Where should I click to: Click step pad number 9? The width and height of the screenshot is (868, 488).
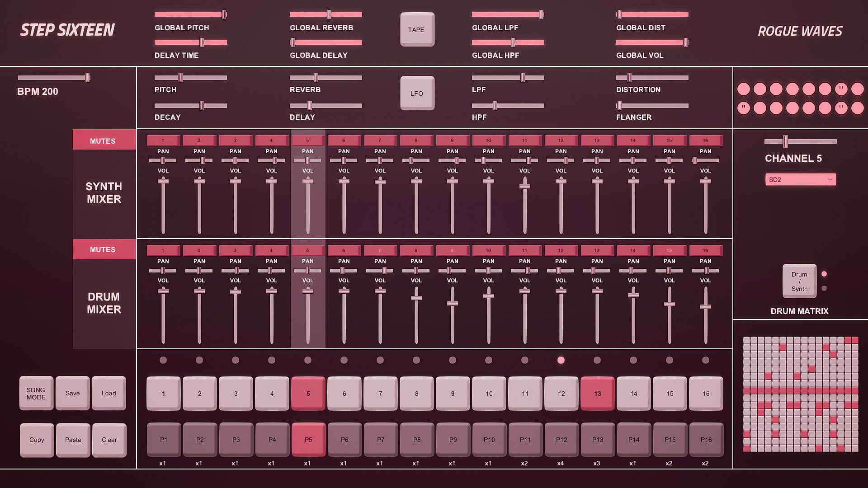pos(453,393)
